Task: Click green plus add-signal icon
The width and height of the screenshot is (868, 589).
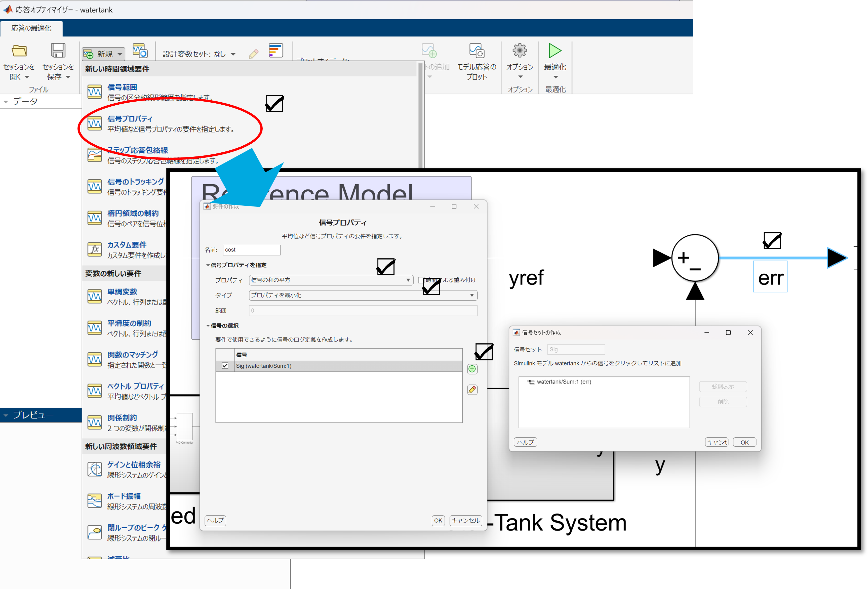Action: (472, 369)
